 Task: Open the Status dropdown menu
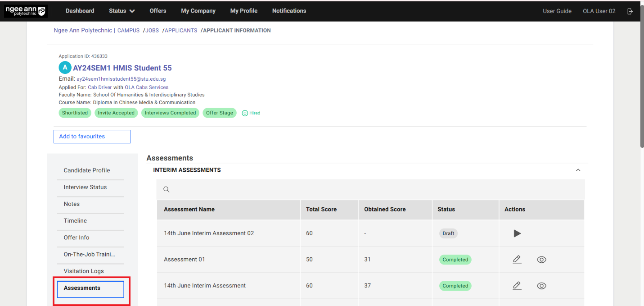pyautogui.click(x=122, y=11)
